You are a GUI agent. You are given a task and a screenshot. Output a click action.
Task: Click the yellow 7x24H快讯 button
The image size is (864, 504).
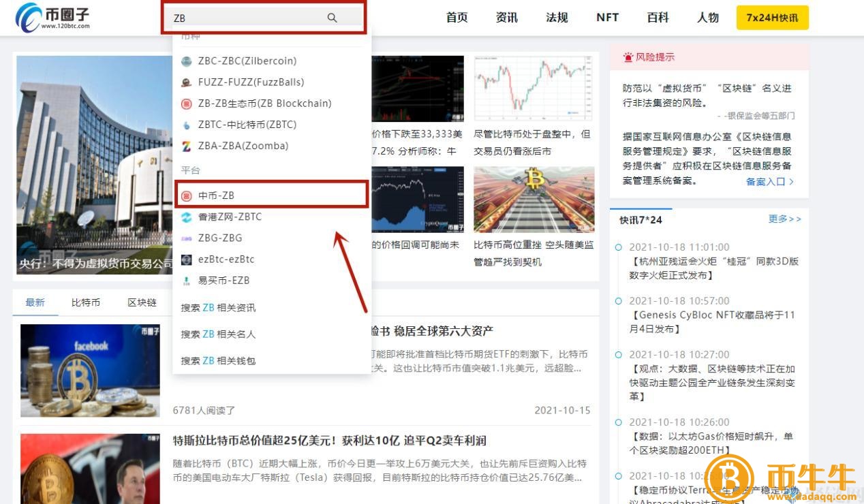pos(772,18)
